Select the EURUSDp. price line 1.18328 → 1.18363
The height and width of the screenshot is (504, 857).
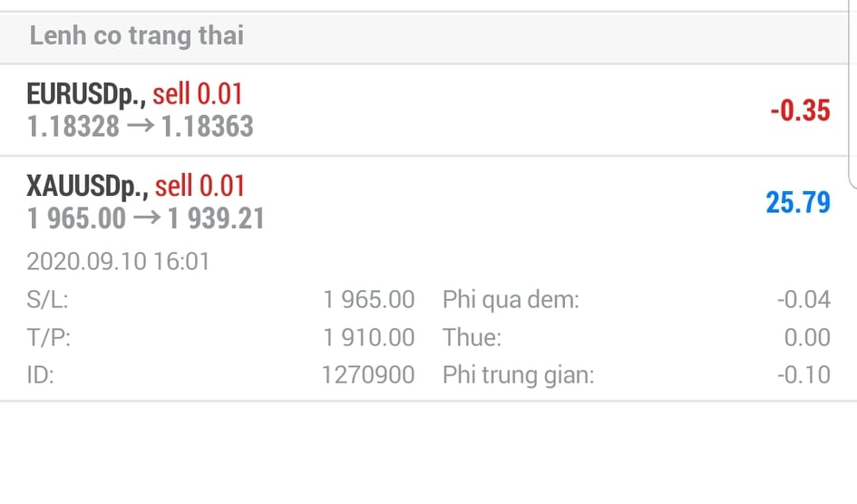click(141, 127)
